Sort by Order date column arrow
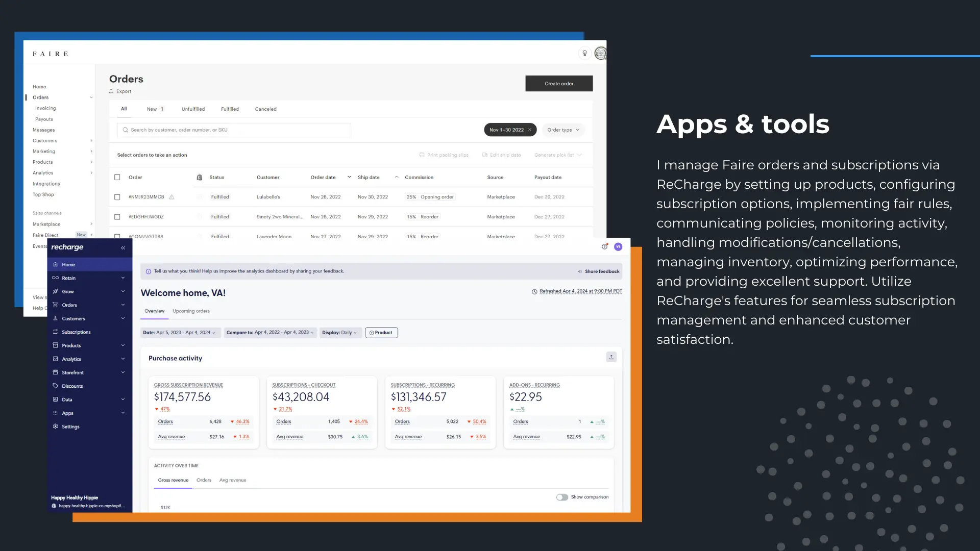This screenshot has height=551, width=980. click(349, 178)
